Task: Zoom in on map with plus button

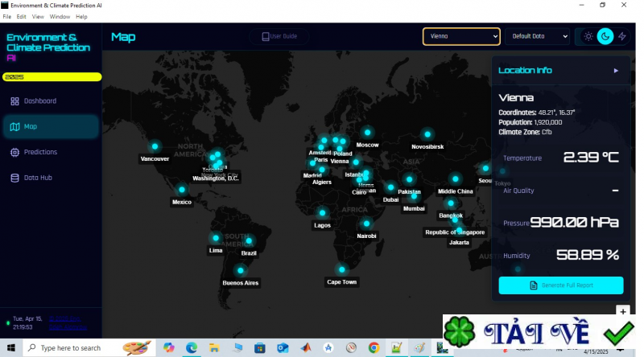Action: [621, 310]
